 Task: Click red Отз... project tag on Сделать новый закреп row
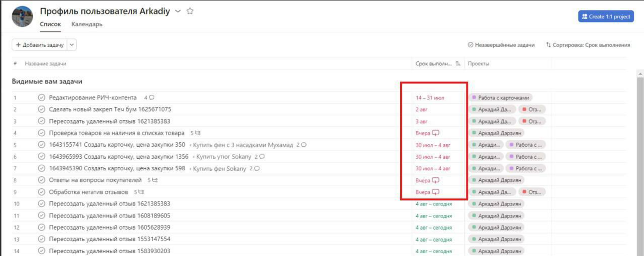click(x=532, y=109)
